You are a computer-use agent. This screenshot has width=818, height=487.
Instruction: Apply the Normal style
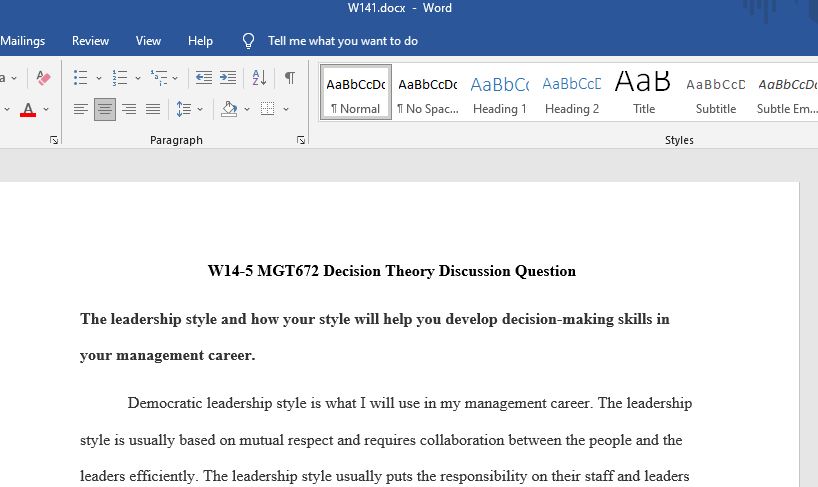(x=356, y=92)
